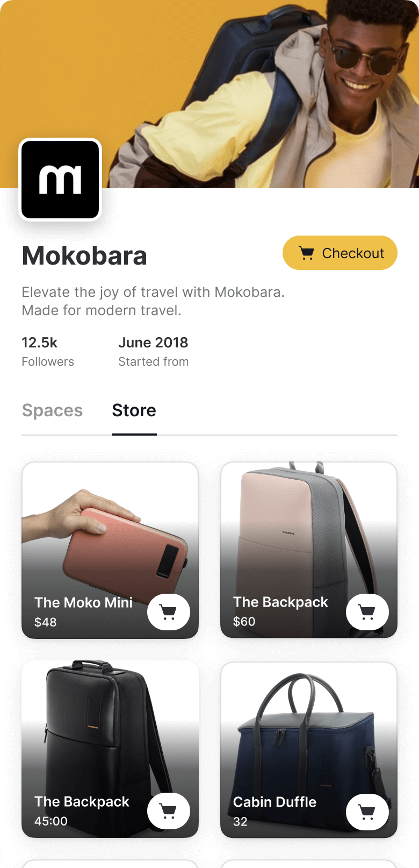Select the Store tab
Screen dimensions: 419x868
point(134,410)
